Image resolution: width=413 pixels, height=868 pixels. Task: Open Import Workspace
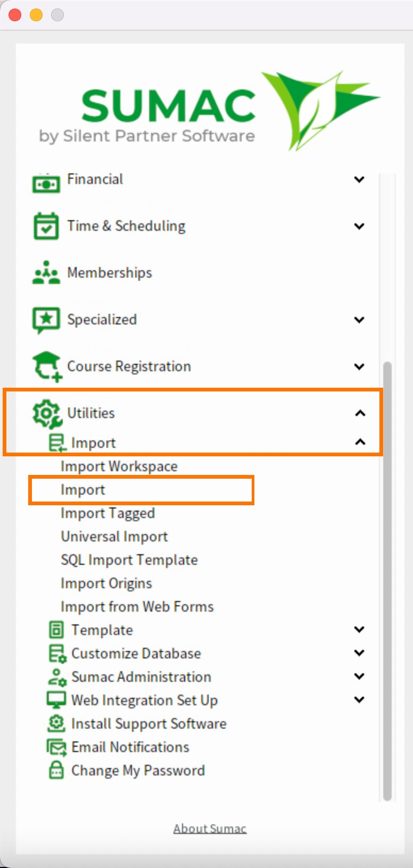click(x=119, y=466)
